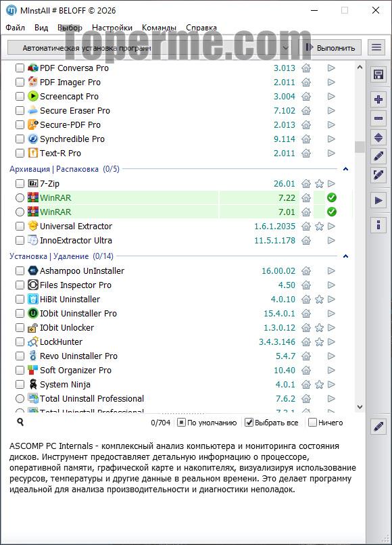Click the plus add item sidebar icon

click(x=378, y=99)
